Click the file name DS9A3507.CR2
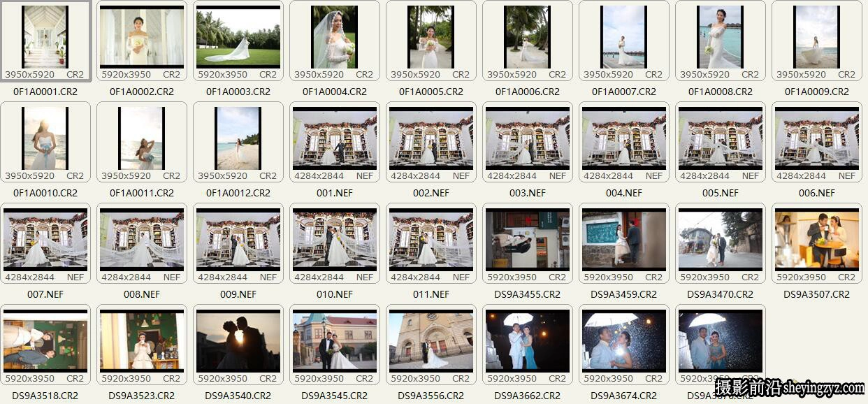The height and width of the screenshot is (404, 868). point(817,294)
